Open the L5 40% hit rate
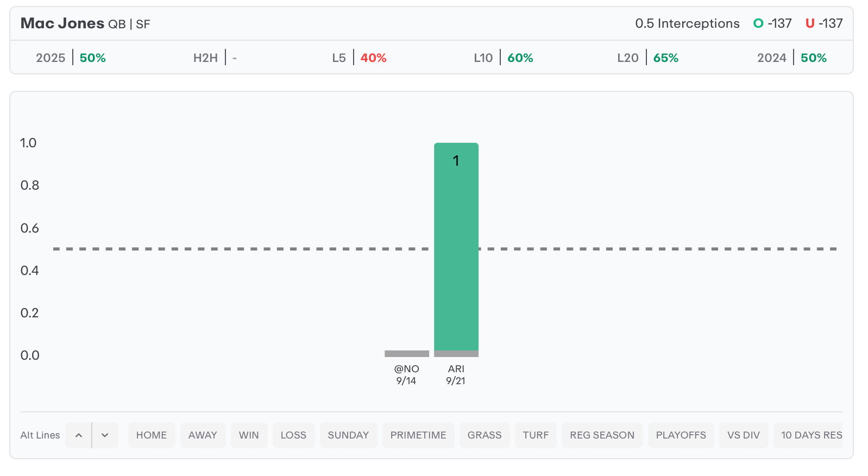This screenshot has width=868, height=476. (x=360, y=58)
